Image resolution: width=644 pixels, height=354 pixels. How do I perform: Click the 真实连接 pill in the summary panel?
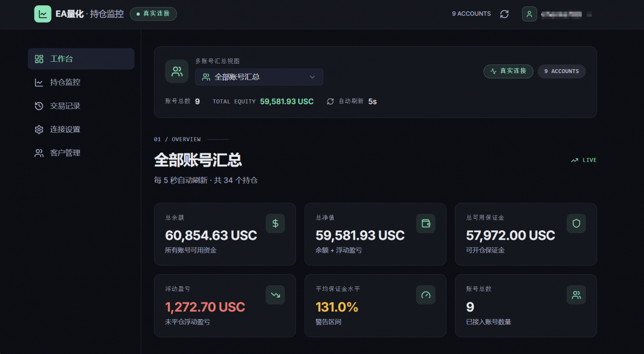509,71
